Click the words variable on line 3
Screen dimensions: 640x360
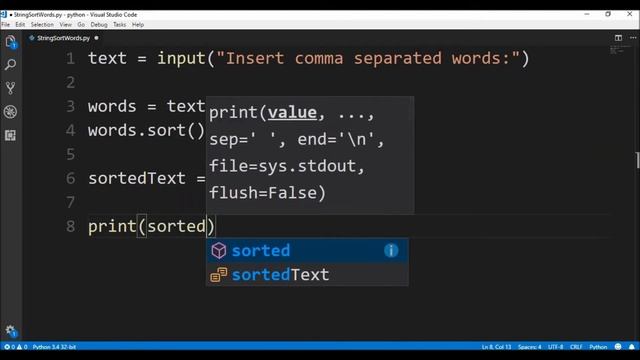[112, 107]
